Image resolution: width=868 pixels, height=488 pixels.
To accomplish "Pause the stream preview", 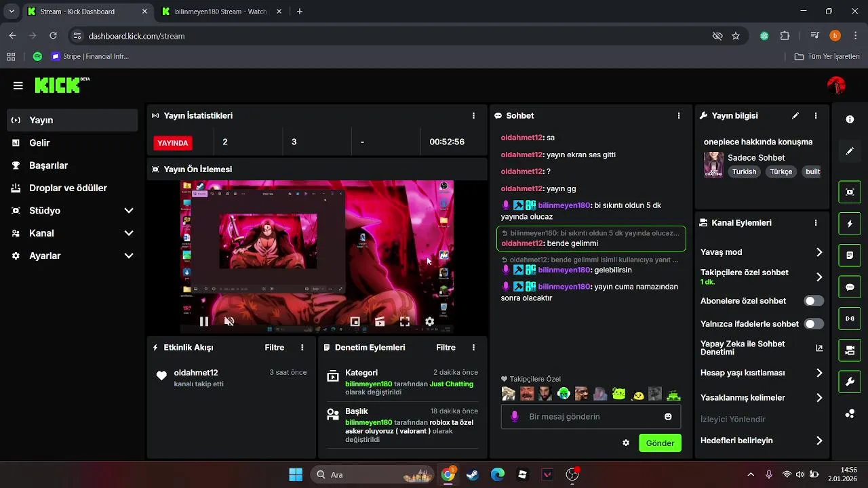I will pyautogui.click(x=204, y=321).
